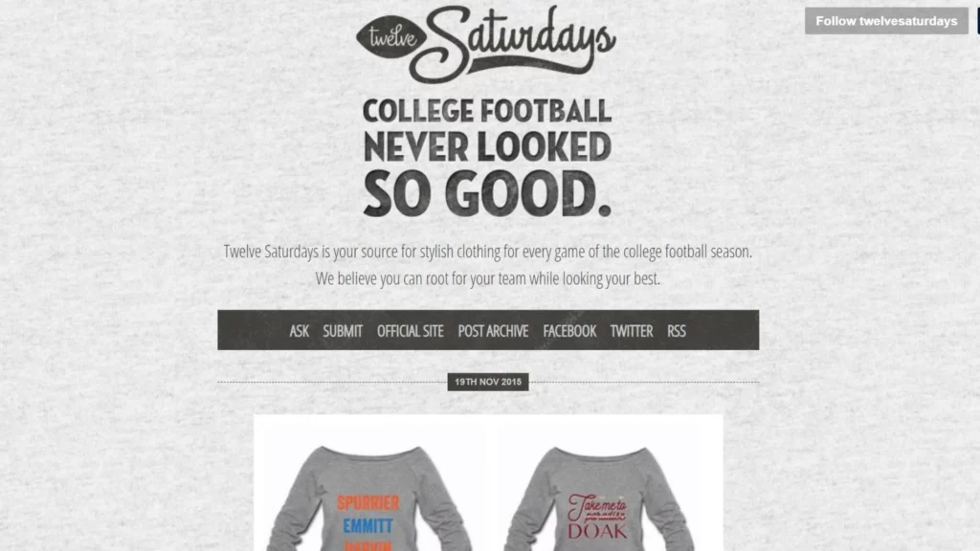Screen dimensions: 980x551
Task: Select the 19TH NOV 2015 date badge
Action: pyautogui.click(x=488, y=382)
